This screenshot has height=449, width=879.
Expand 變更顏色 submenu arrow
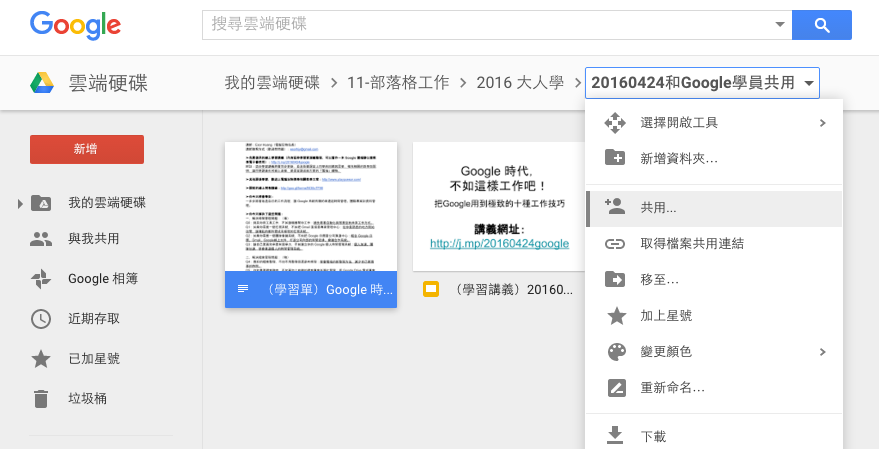click(x=822, y=352)
